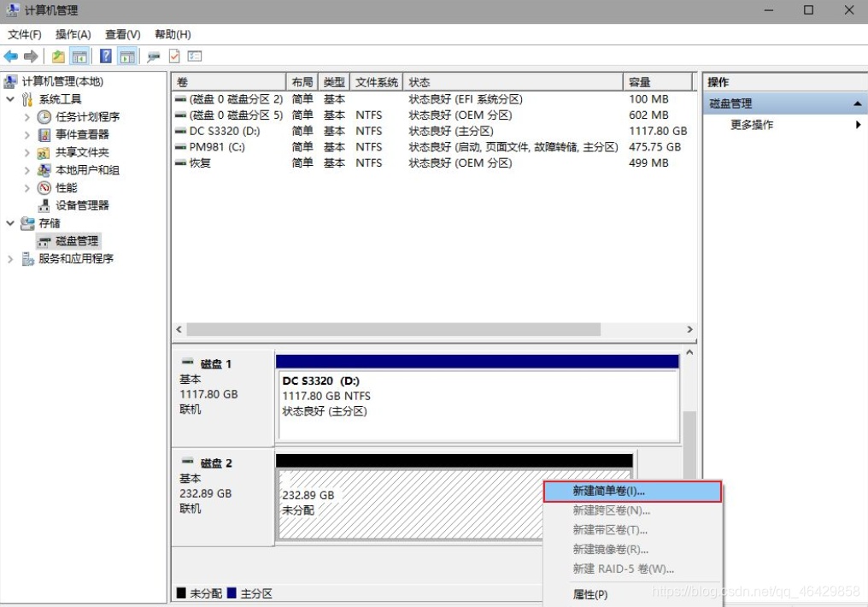This screenshot has width=868, height=607.
Task: Sort by the Status (状态) column header
Action: tap(513, 82)
